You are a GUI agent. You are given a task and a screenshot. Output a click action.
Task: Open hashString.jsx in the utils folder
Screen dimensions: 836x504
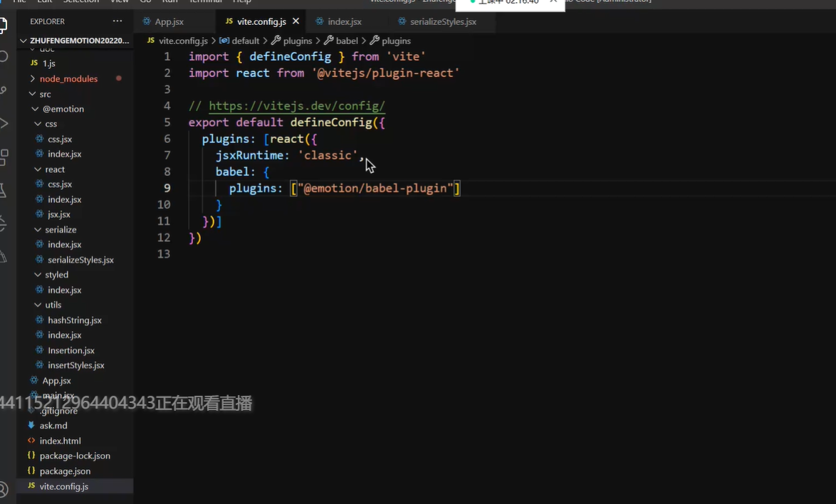pyautogui.click(x=74, y=320)
